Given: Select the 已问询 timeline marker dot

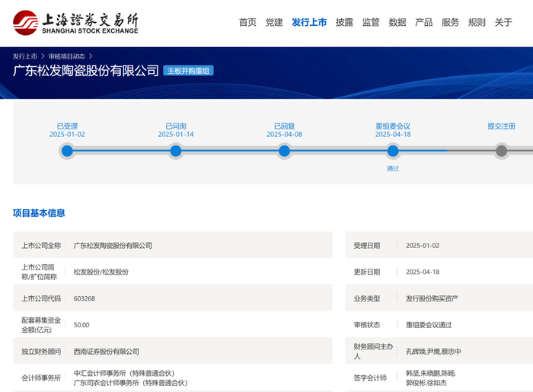Looking at the screenshot, I should click(176, 151).
